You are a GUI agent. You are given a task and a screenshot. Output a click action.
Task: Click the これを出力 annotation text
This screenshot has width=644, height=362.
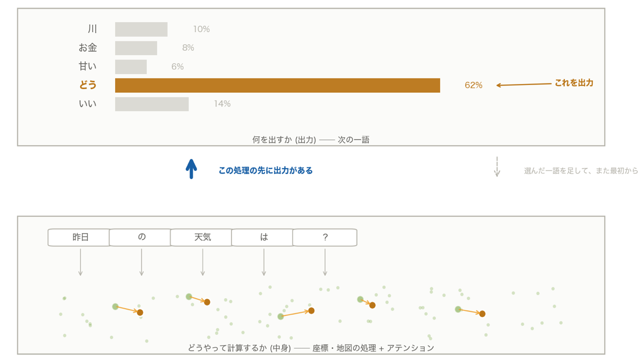574,83
